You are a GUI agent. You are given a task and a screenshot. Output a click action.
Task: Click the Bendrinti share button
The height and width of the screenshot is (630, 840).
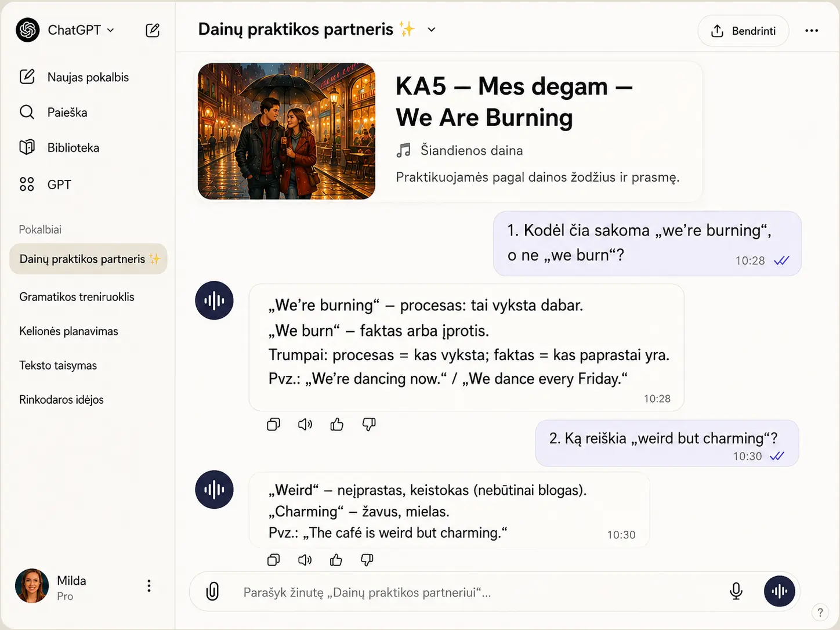coord(743,31)
